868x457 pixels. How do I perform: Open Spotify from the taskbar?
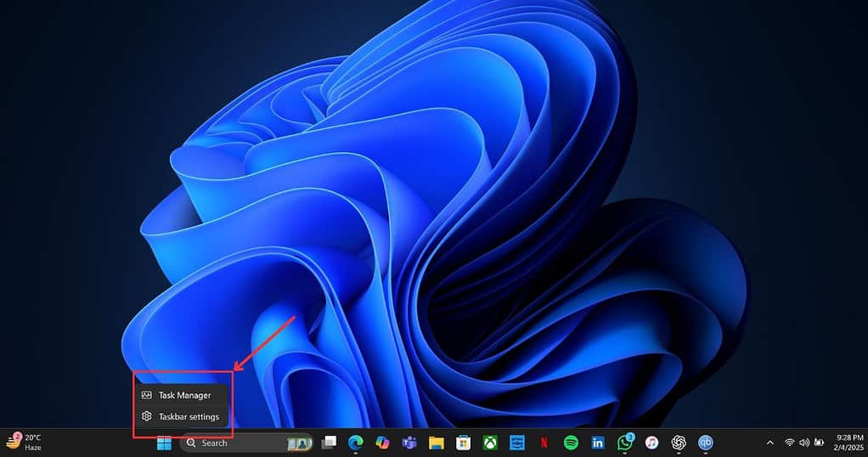[x=571, y=443]
